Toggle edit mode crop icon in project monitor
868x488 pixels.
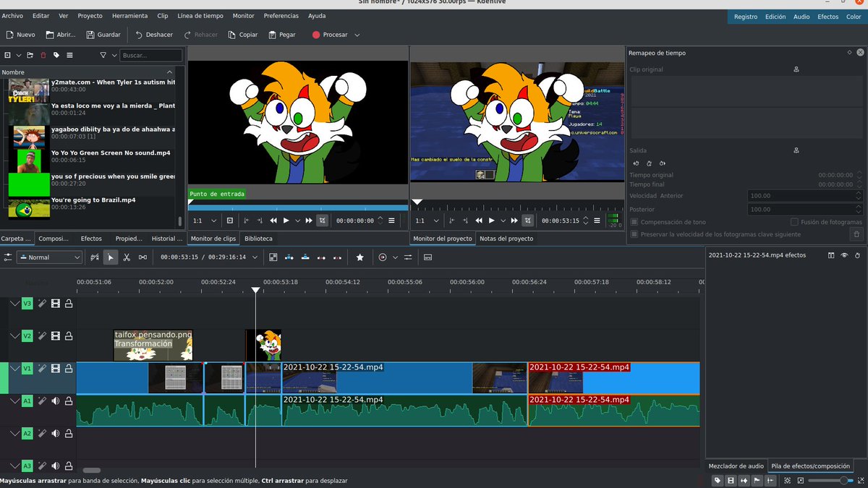point(527,221)
